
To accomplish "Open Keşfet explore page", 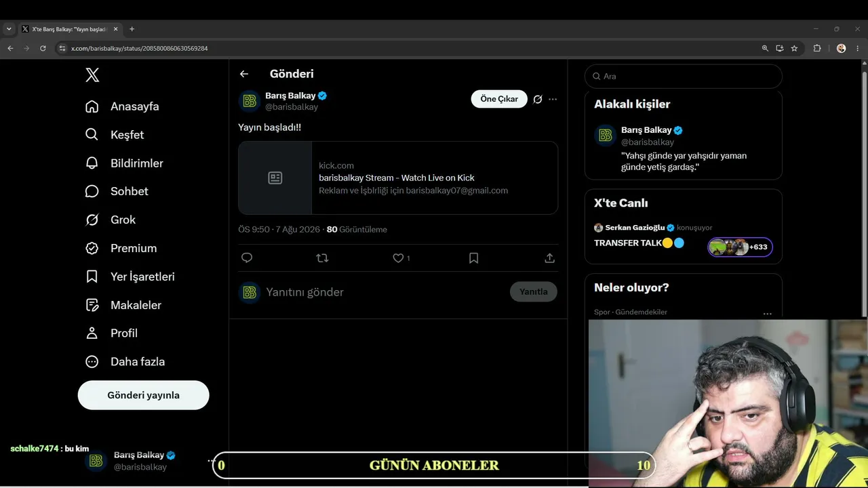I will 115,135.
